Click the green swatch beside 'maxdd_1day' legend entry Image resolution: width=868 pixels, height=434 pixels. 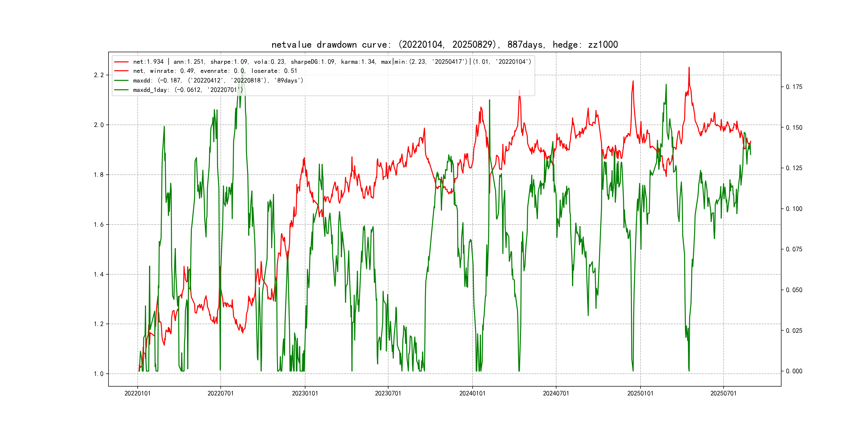coord(121,90)
